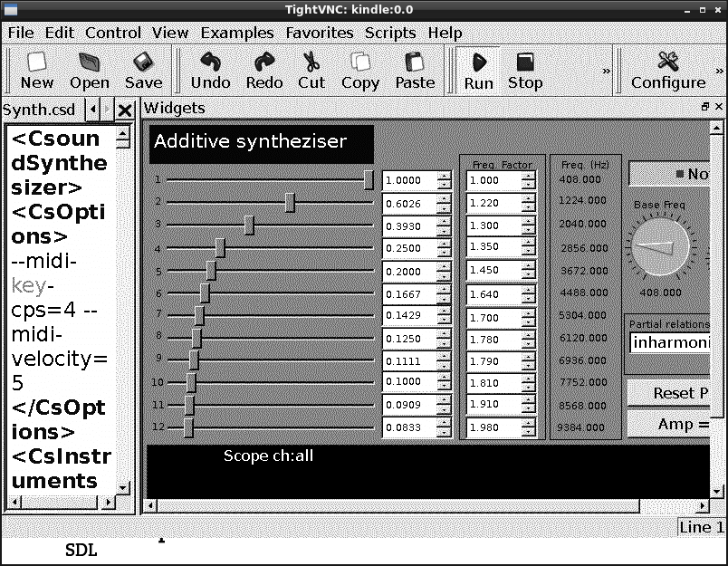Open the Partial relations dropdown showing inharmonic
Screen dimensions: 728x566
(x=670, y=342)
